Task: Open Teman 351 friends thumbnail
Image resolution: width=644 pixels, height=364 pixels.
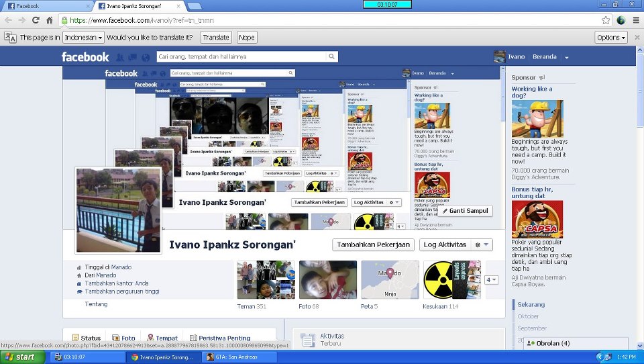Action: click(266, 279)
